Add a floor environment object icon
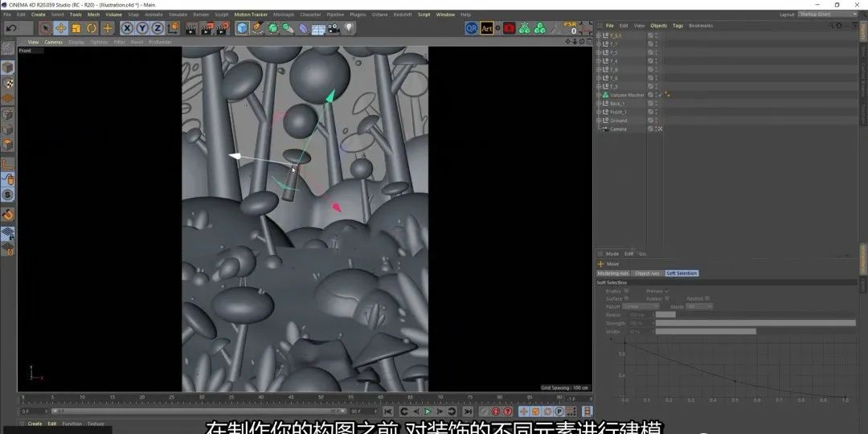This screenshot has width=868, height=434. point(318,29)
